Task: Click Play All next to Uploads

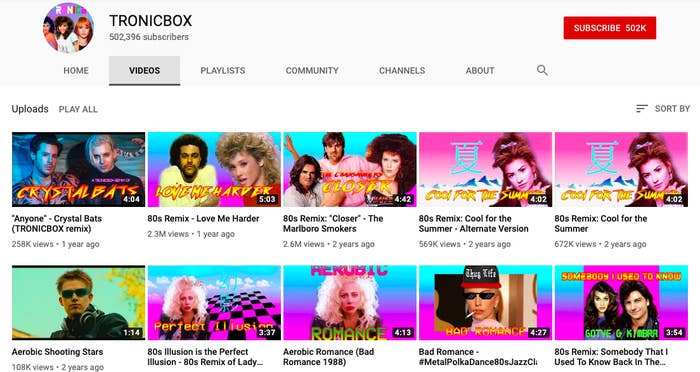Action: click(x=78, y=109)
